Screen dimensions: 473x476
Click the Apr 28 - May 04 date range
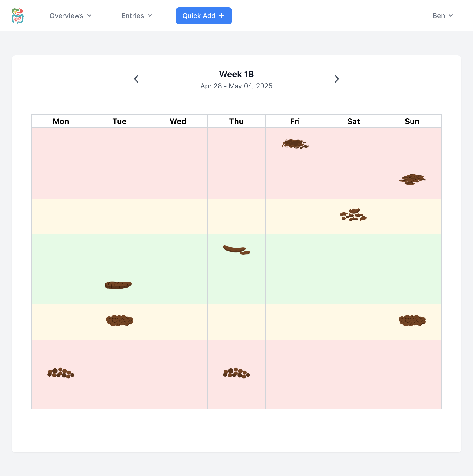pos(236,86)
